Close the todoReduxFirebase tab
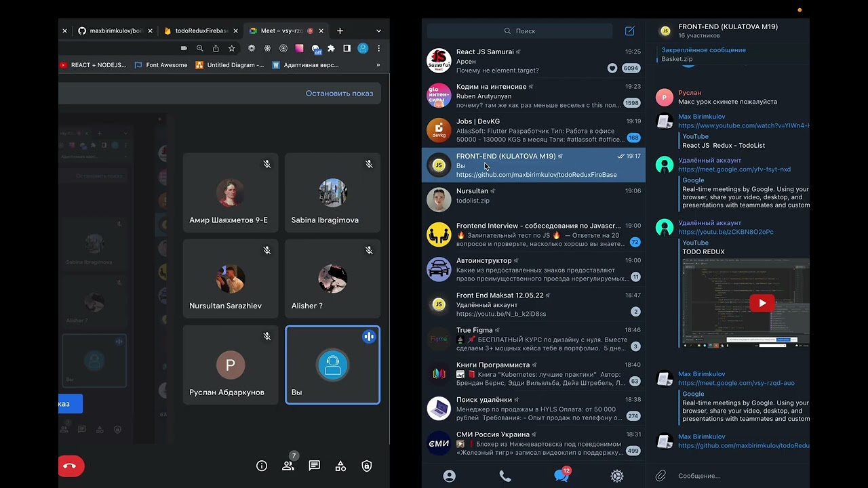868x488 pixels. (x=235, y=30)
